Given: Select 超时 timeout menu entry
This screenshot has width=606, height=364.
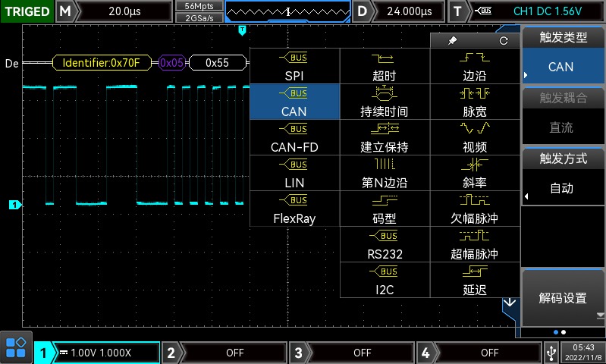Looking at the screenshot, I should pos(384,67).
